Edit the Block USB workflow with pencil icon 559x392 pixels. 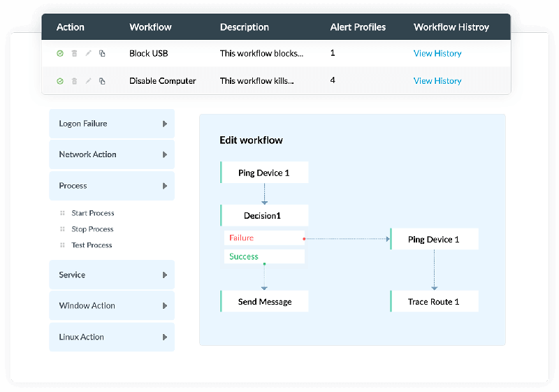tap(89, 53)
